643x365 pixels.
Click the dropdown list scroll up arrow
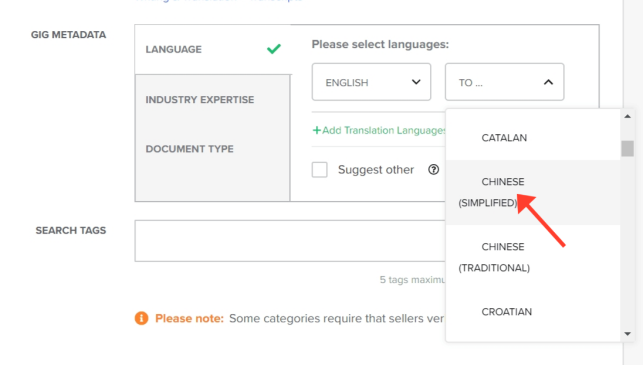pyautogui.click(x=627, y=116)
